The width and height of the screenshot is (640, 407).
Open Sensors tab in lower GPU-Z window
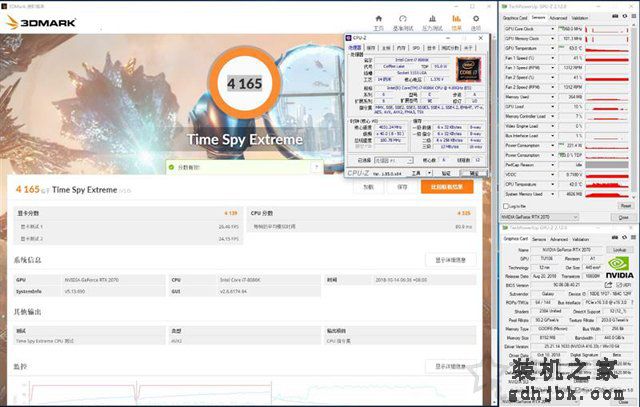539,239
